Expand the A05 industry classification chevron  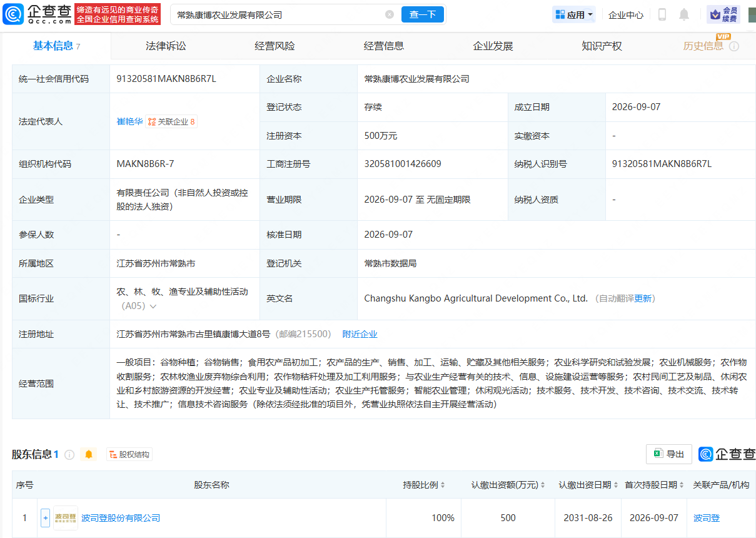point(153,307)
